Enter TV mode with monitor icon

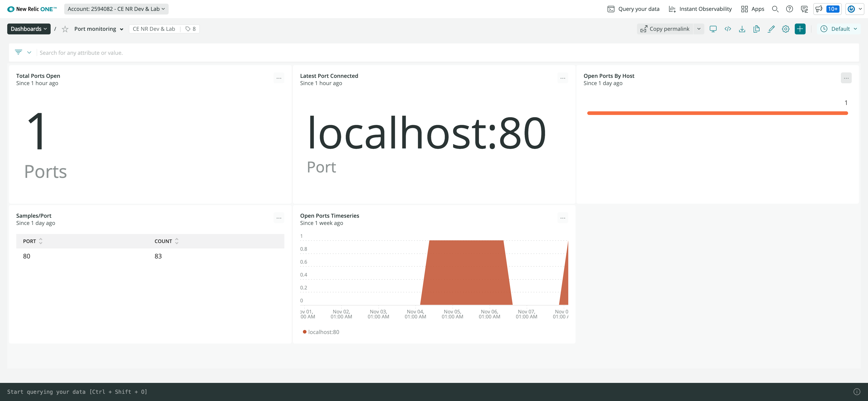pyautogui.click(x=713, y=29)
